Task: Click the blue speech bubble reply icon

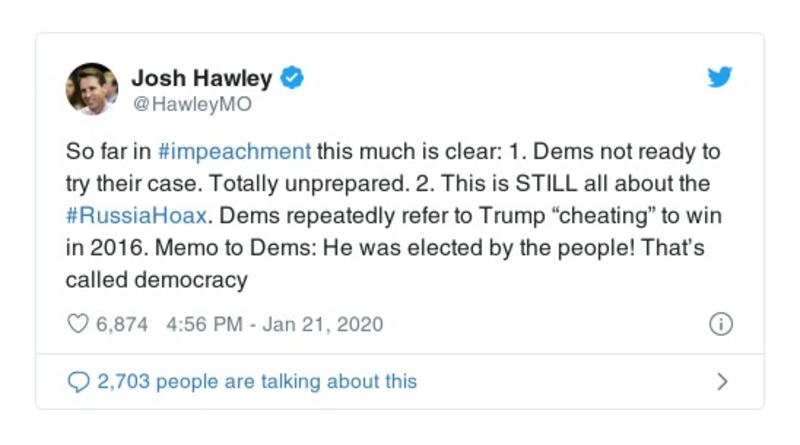Action: tap(77, 381)
